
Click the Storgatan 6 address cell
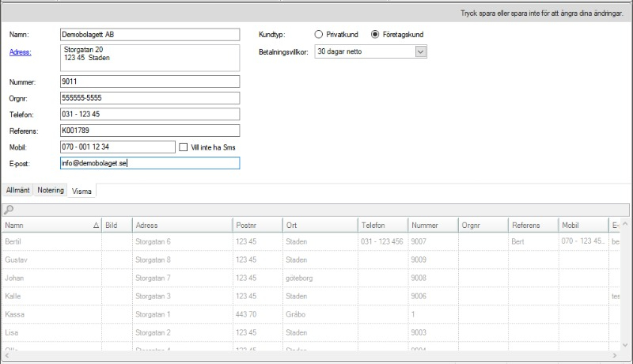pyautogui.click(x=183, y=241)
